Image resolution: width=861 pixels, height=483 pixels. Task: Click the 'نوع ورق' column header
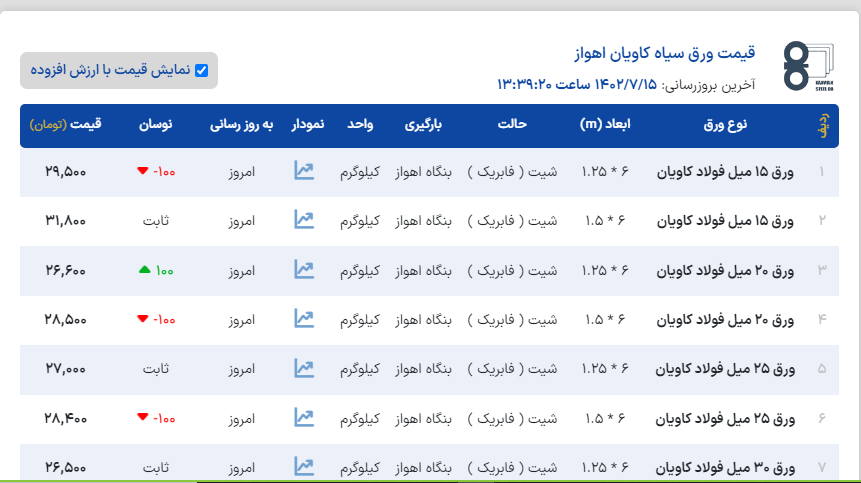(740, 125)
